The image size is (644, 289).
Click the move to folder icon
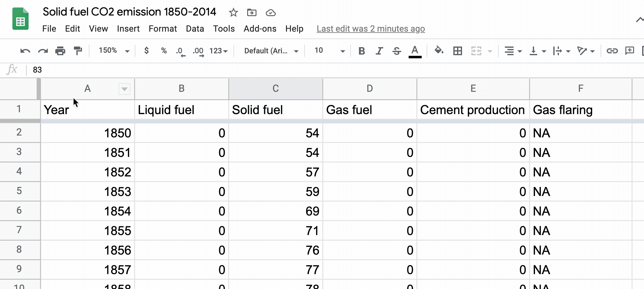click(252, 13)
